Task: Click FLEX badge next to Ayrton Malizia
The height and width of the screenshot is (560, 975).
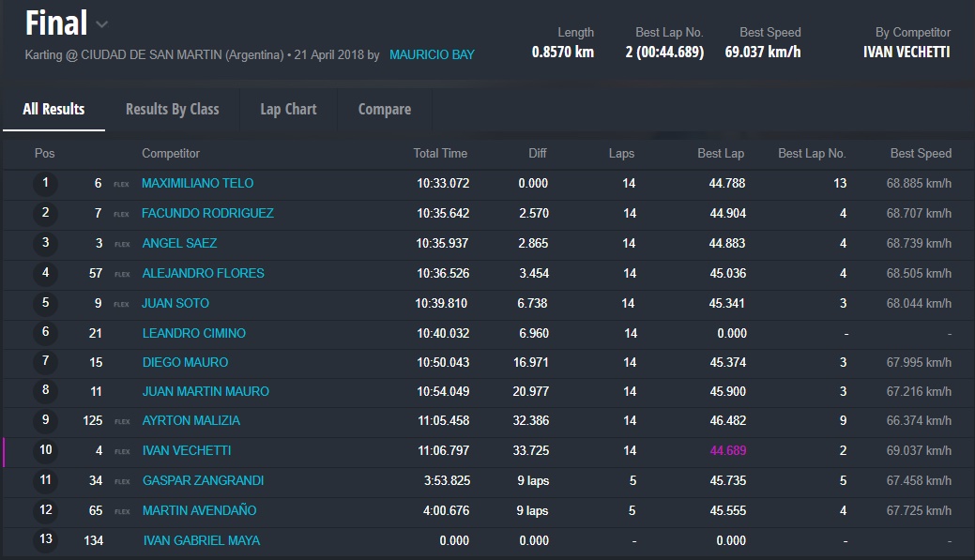Action: 122,421
